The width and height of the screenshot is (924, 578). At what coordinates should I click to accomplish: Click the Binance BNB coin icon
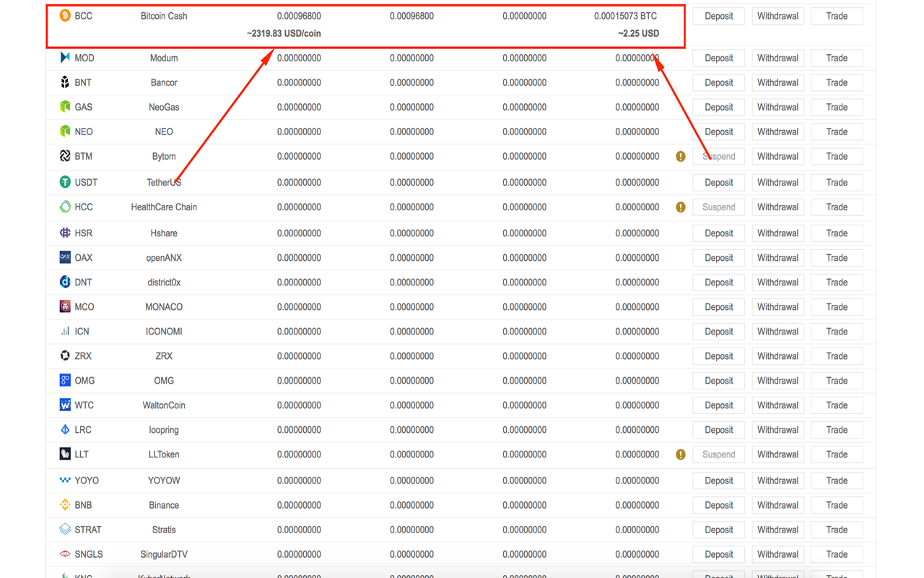coord(65,504)
